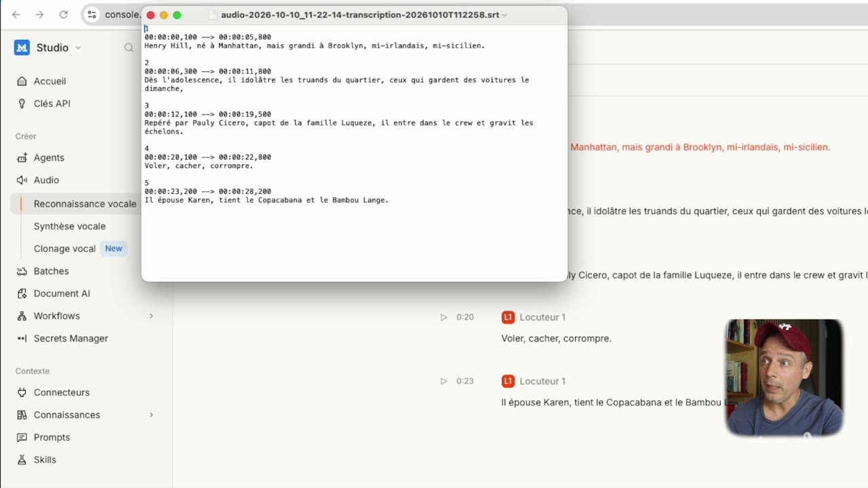Screen dimensions: 868x488
Task: Expand the Connaissances submenu chevron
Action: [x=151, y=415]
